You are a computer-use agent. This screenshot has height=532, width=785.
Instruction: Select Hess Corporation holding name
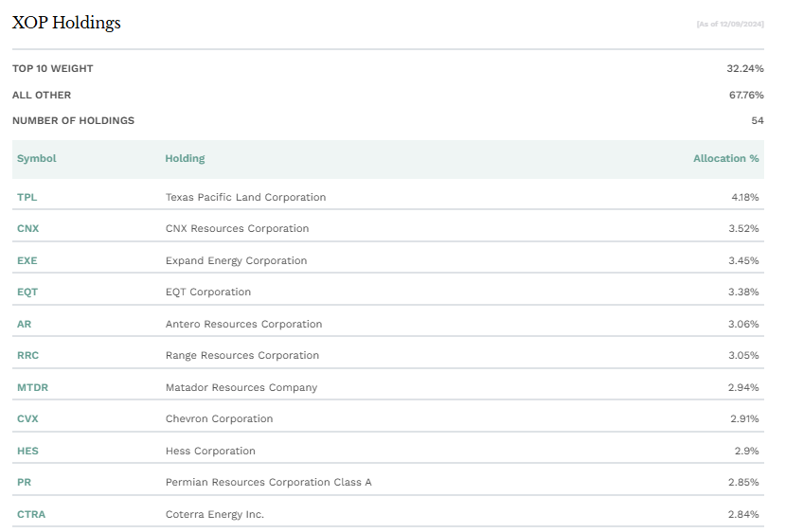coord(210,451)
